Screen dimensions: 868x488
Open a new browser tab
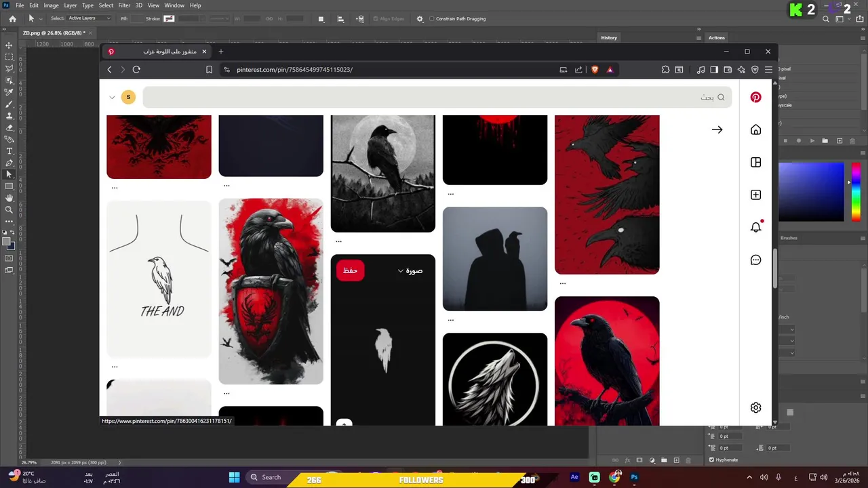[220, 52]
